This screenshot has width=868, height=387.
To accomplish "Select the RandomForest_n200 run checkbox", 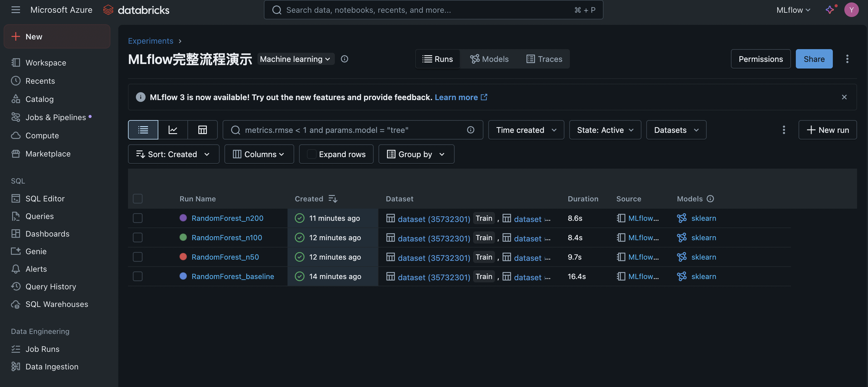I will (137, 218).
